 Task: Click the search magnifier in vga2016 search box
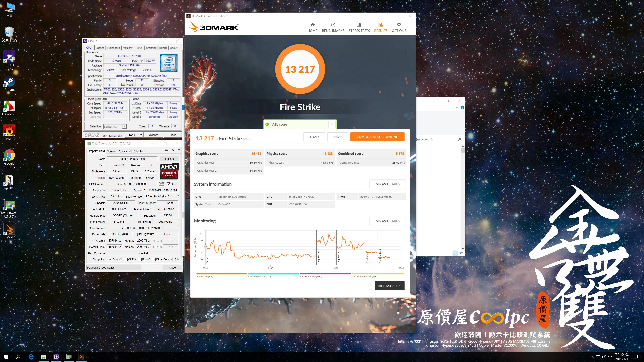pyautogui.click(x=460, y=139)
